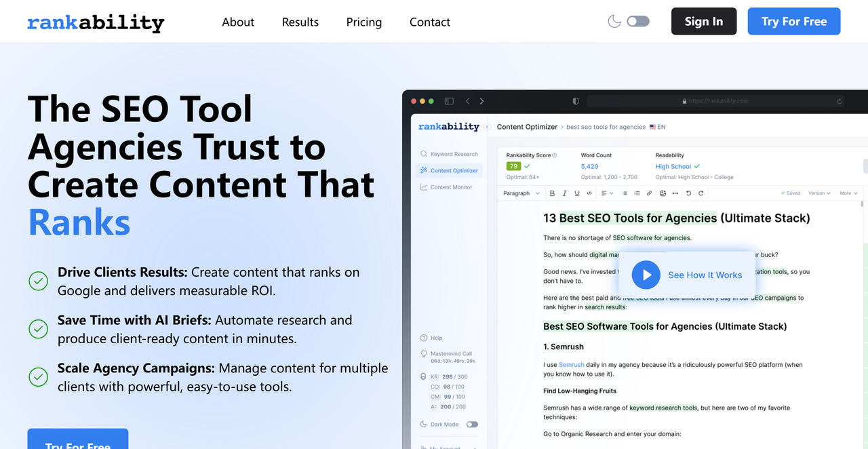This screenshot has height=449, width=868.
Task: Click the moon icon in the header
Action: [x=614, y=21]
